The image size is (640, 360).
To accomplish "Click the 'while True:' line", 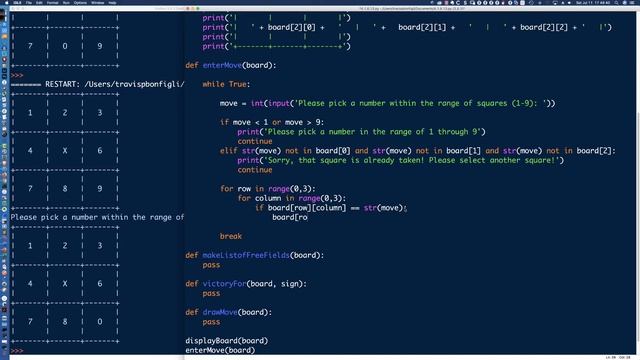I will point(226,84).
